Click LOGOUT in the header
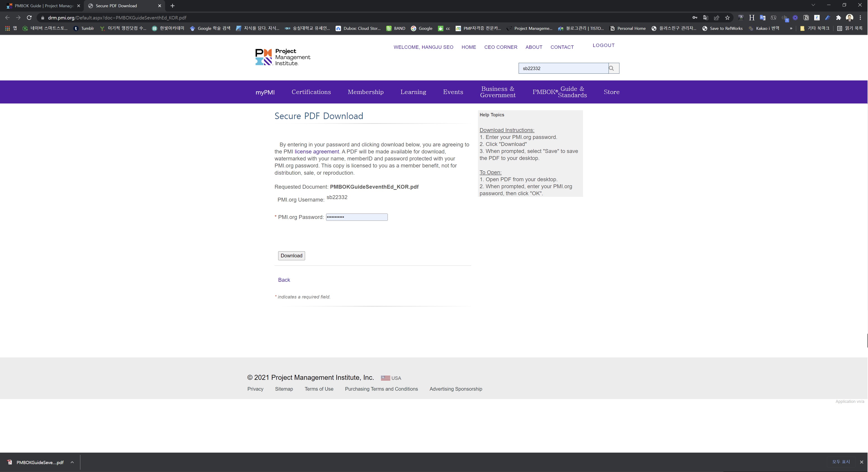868x472 pixels. (x=604, y=45)
